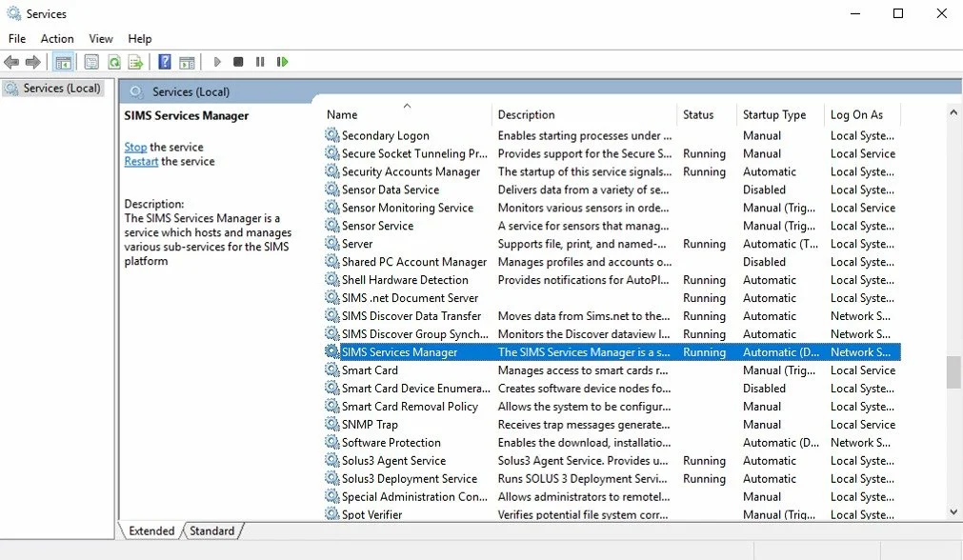Select Services (Local) in the tree

coord(53,89)
